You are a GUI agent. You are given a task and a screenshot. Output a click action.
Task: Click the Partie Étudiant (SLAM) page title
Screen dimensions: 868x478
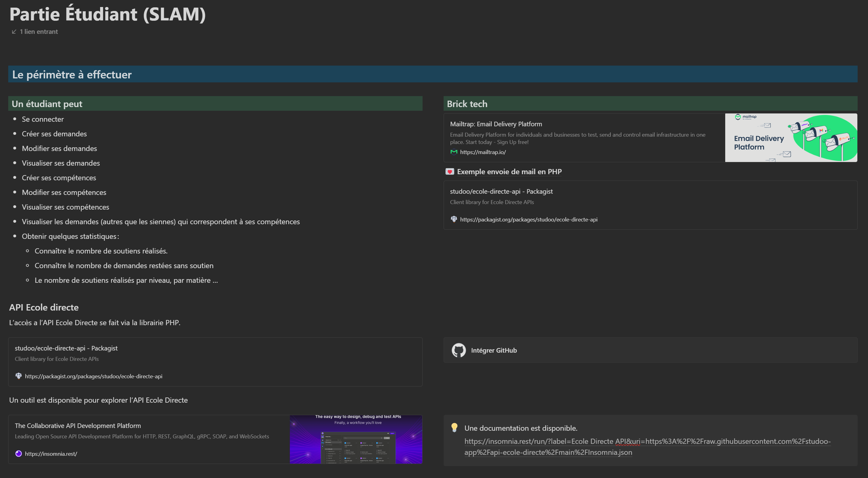(107, 14)
